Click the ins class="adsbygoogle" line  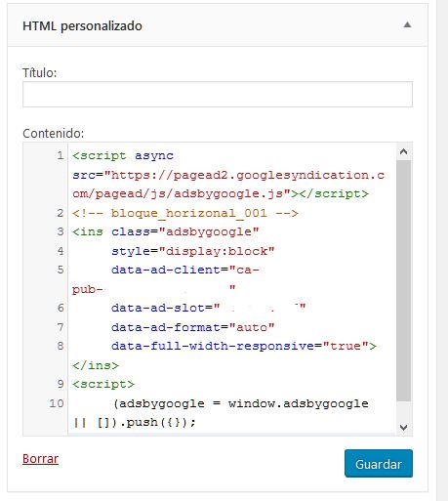pyautogui.click(x=166, y=232)
